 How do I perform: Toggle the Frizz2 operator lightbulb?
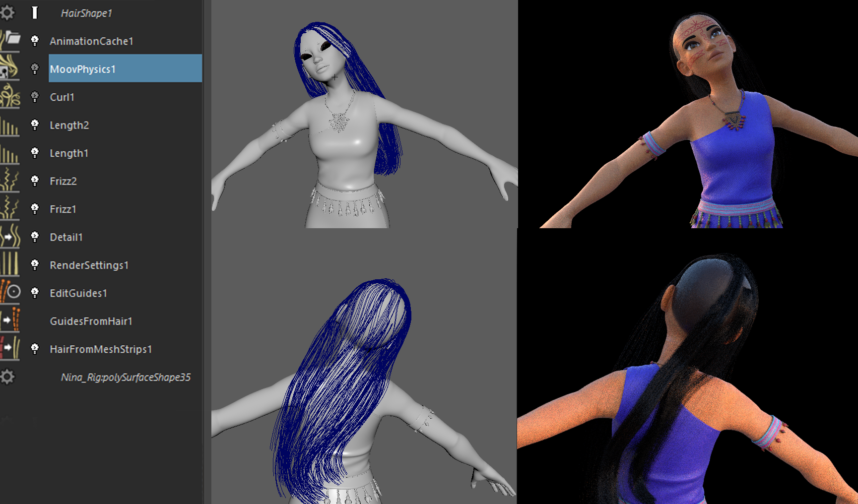pyautogui.click(x=35, y=181)
